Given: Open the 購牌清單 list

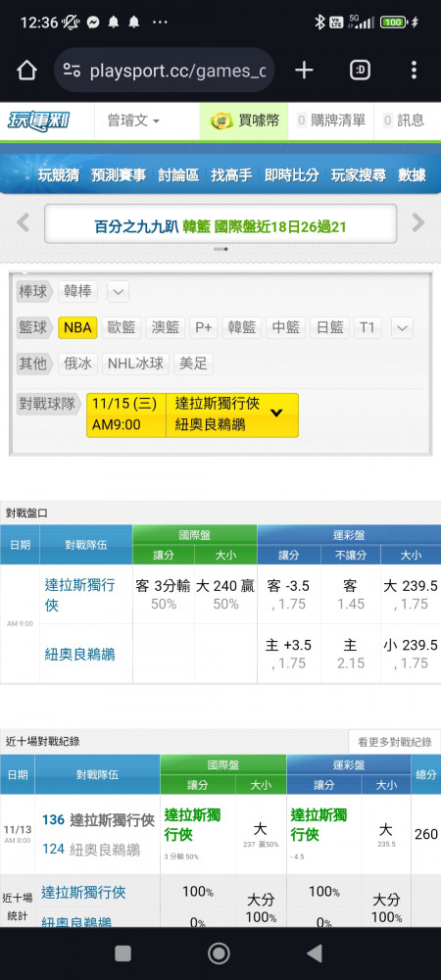Looking at the screenshot, I should coord(331,121).
